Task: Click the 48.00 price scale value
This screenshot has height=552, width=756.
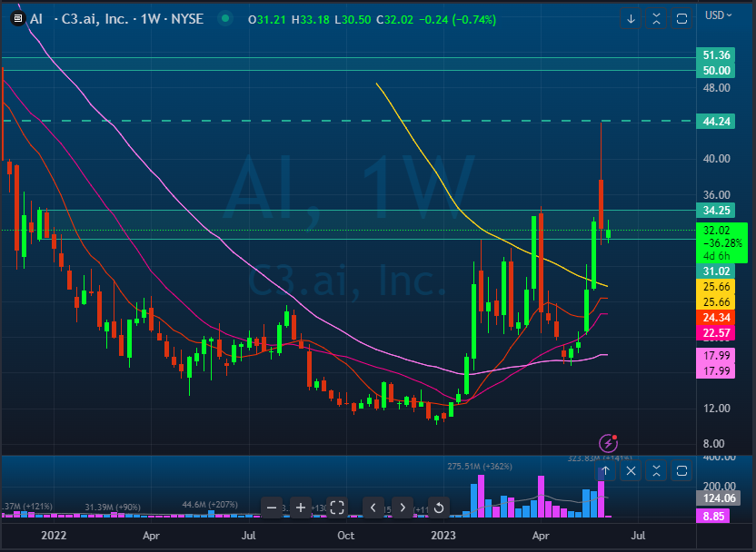Action: point(716,88)
